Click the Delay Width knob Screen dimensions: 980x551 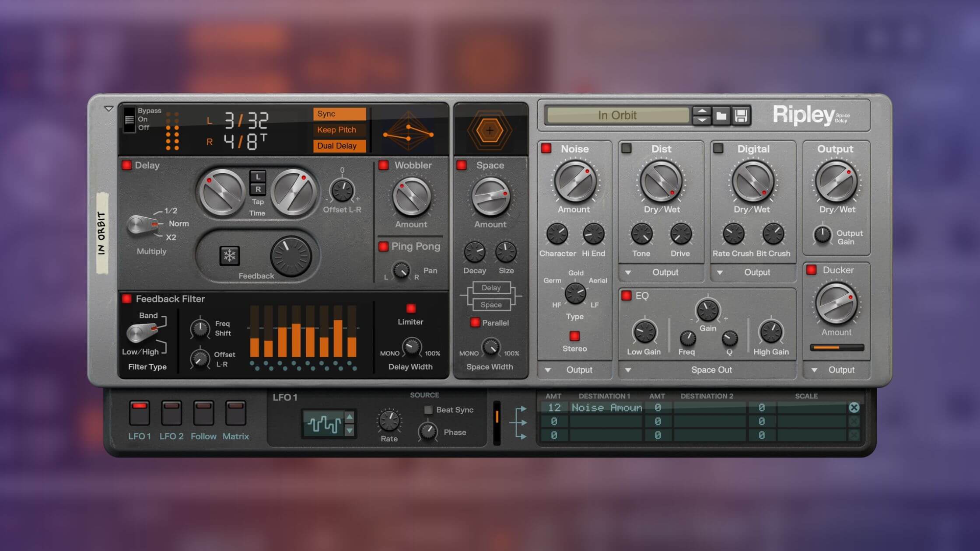click(411, 347)
